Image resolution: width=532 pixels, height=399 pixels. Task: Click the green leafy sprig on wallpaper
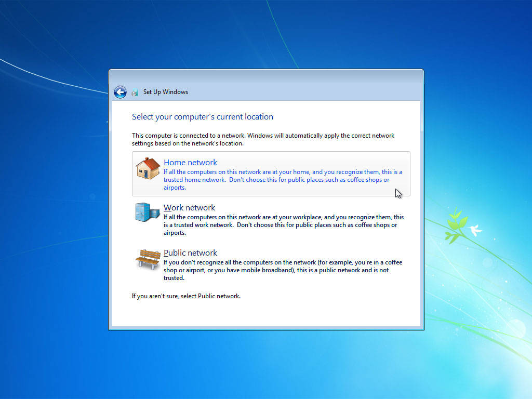455,225
